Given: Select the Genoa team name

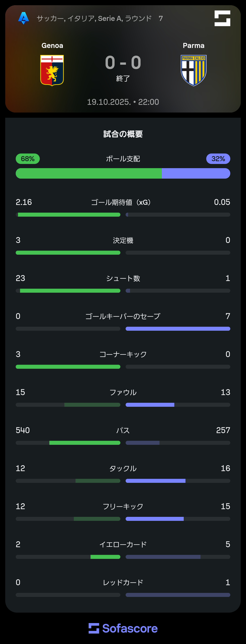Looking at the screenshot, I should [52, 46].
